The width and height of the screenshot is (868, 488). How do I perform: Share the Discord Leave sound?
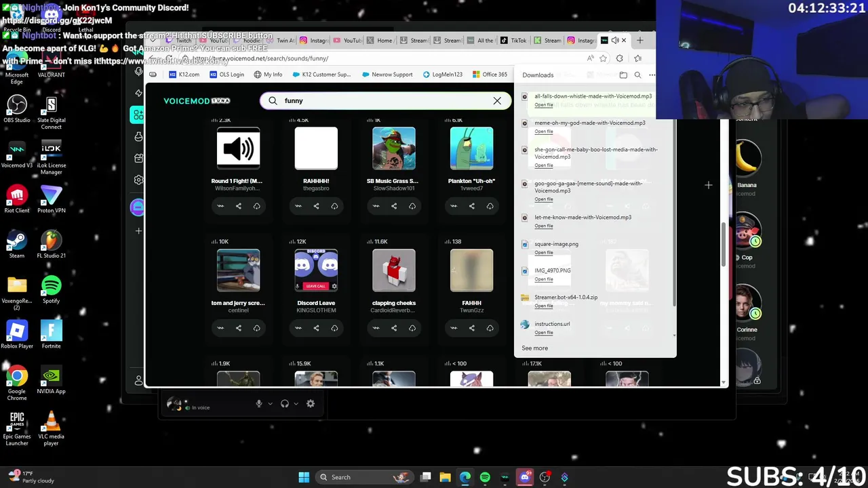pyautogui.click(x=316, y=328)
